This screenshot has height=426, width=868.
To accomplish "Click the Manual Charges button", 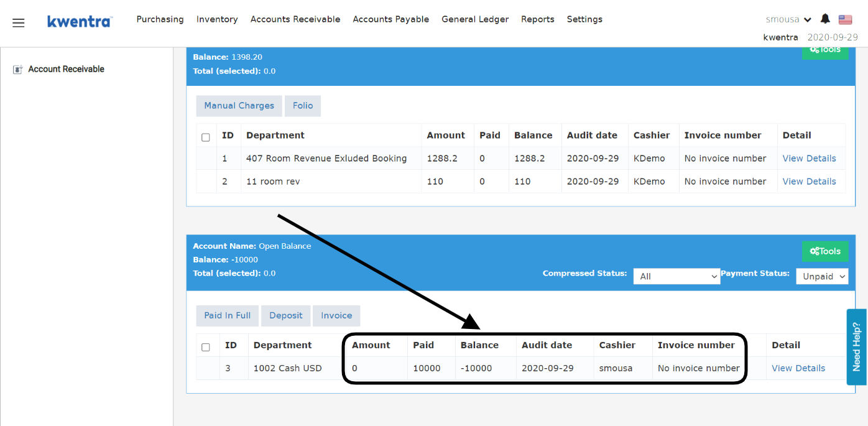I will pos(239,106).
